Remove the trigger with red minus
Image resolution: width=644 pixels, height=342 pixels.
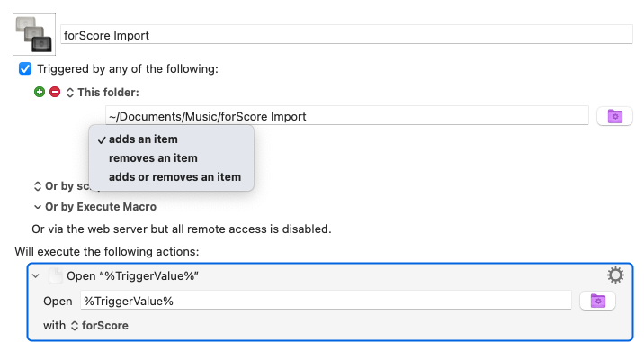point(55,92)
